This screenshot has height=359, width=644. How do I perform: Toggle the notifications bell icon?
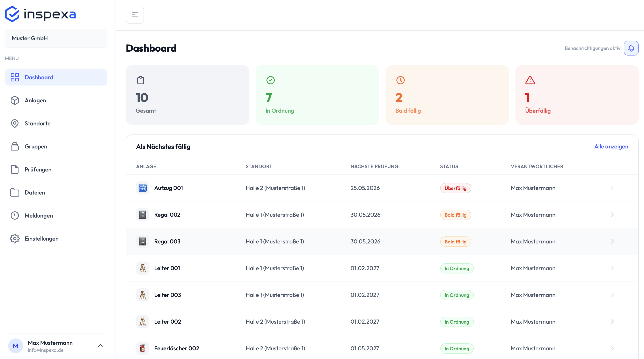(631, 48)
